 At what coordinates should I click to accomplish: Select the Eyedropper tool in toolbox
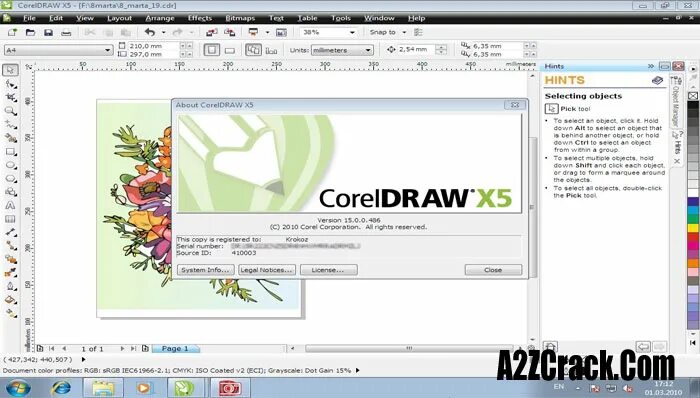point(10,273)
